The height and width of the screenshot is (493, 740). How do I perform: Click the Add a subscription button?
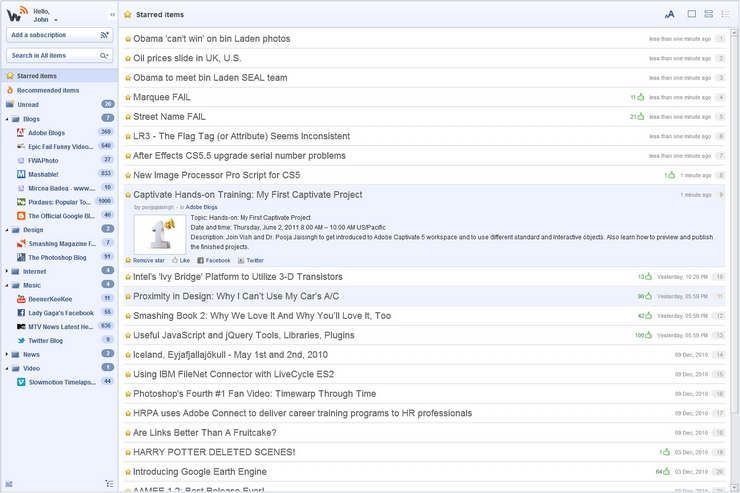click(x=58, y=35)
